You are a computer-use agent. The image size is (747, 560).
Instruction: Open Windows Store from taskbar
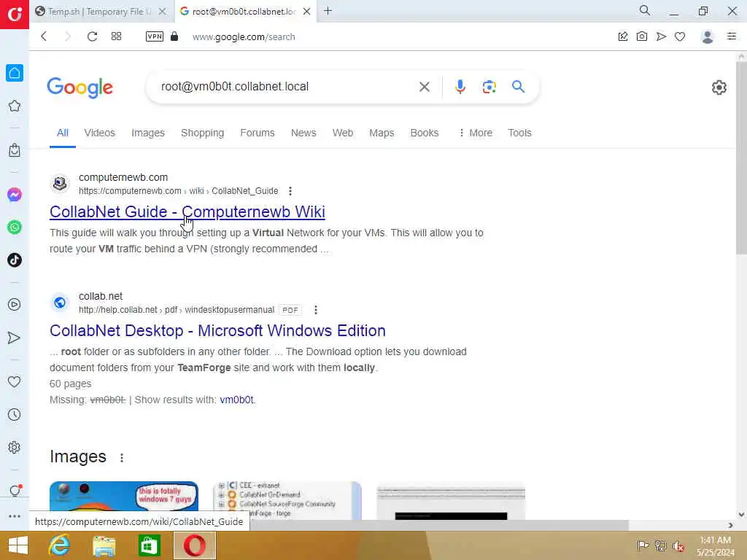(149, 545)
